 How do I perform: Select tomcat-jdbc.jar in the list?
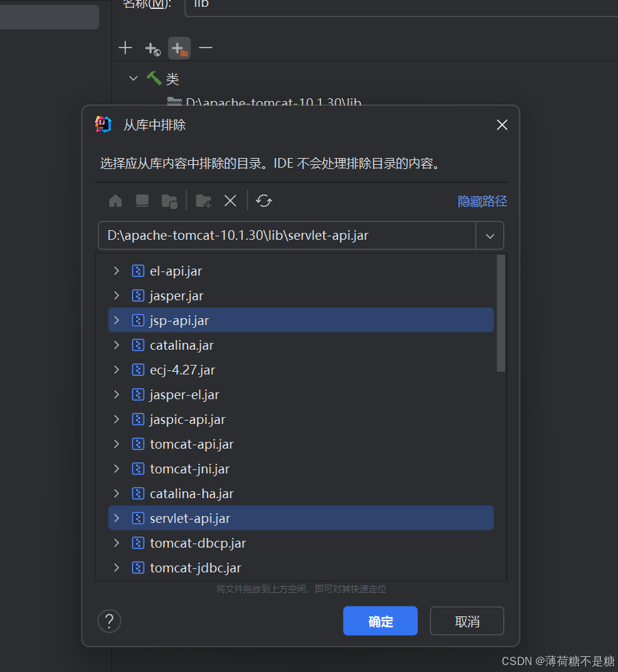[196, 568]
